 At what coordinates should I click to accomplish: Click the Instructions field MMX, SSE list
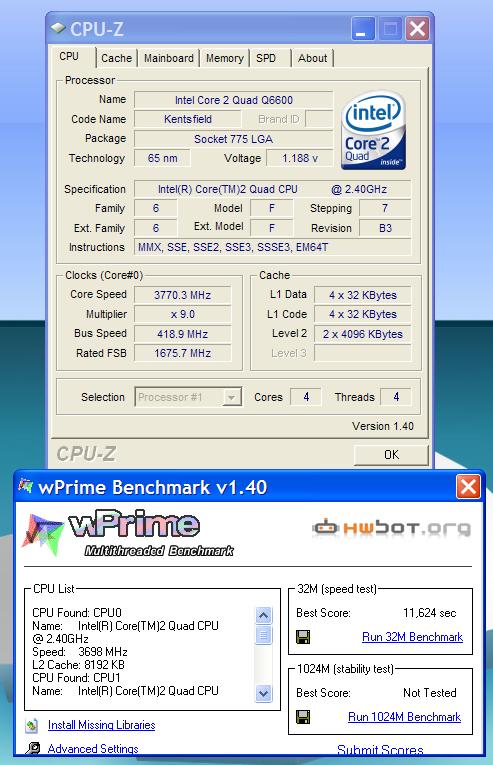coord(273,247)
